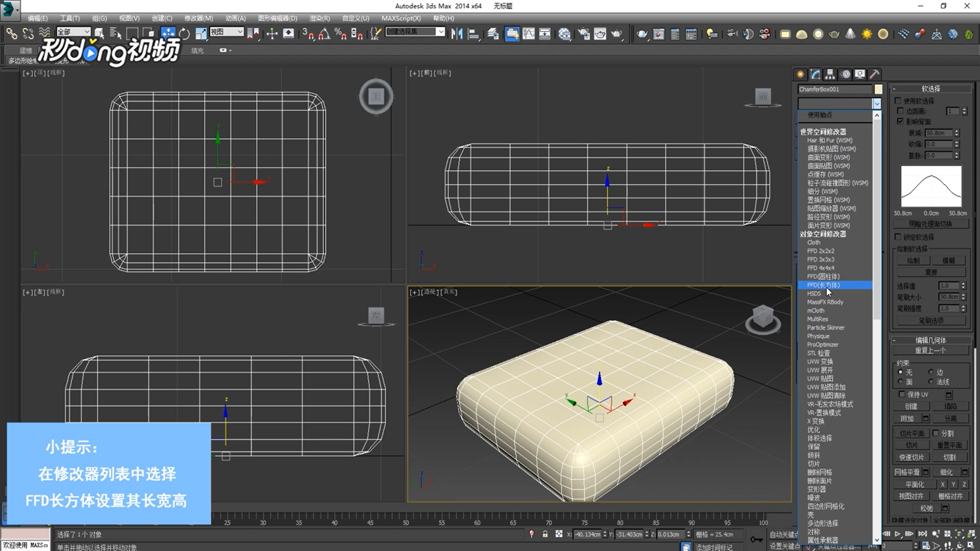Toggle the 边距离 checkbox
The width and height of the screenshot is (980, 551).
(900, 111)
